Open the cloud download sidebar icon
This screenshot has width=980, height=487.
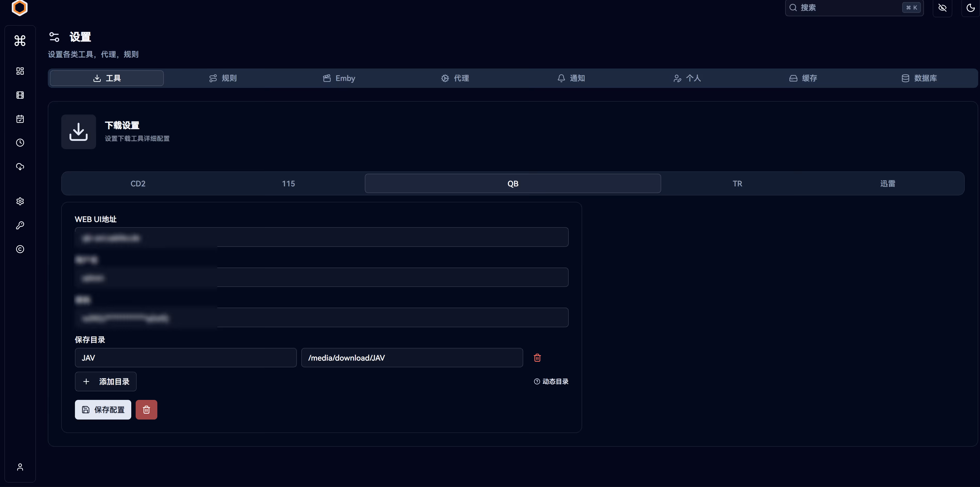click(x=20, y=167)
